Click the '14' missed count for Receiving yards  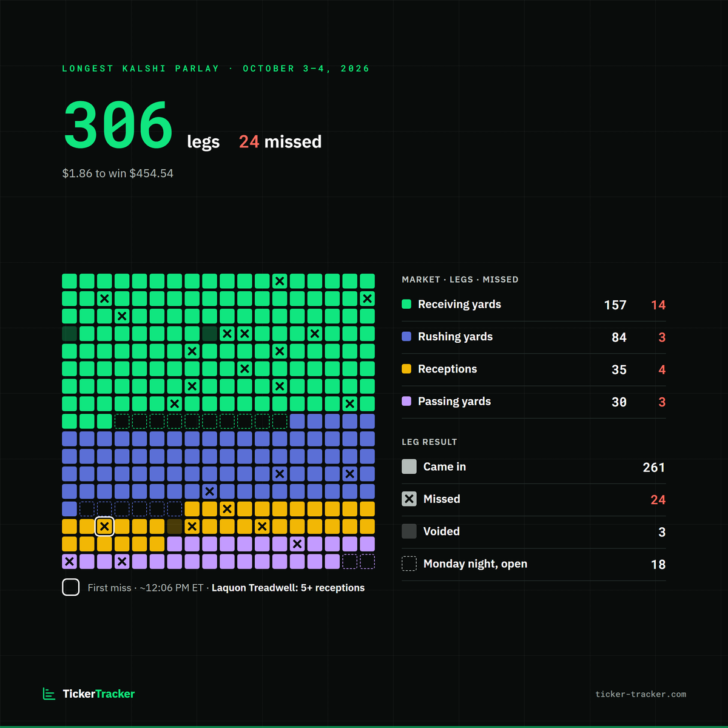click(x=658, y=305)
